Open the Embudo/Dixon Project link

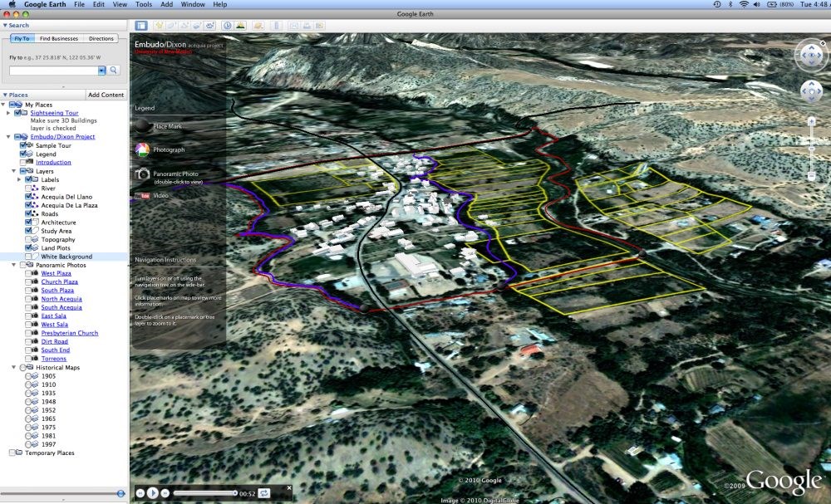click(62, 137)
